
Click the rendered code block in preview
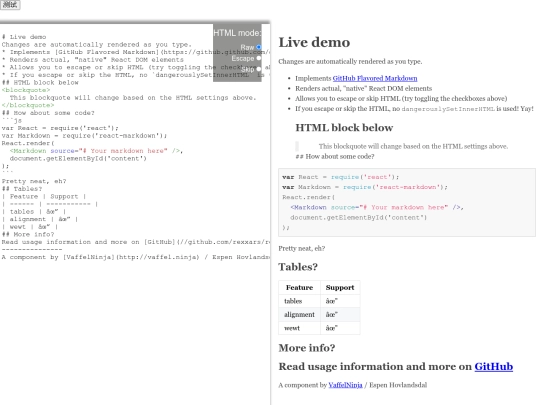[407, 202]
